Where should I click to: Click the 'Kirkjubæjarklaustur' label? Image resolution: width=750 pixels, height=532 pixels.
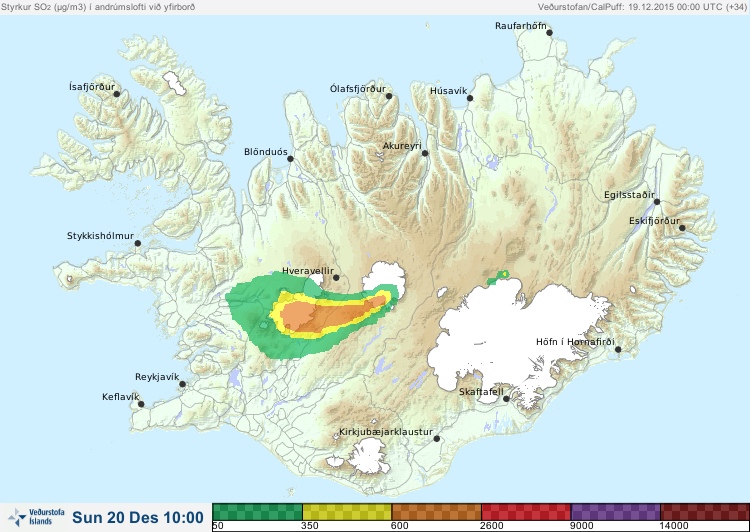tap(386, 432)
